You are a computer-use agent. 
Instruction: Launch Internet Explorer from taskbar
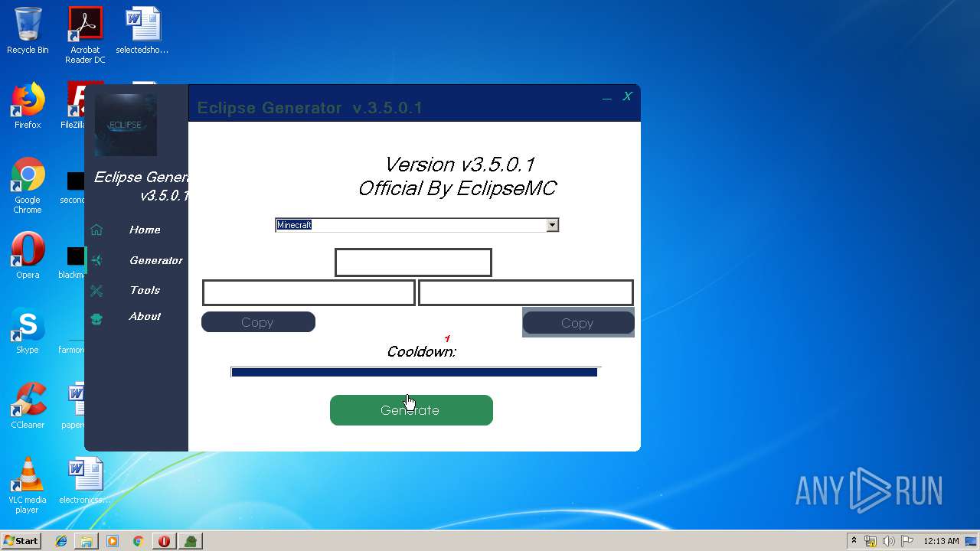(x=61, y=541)
